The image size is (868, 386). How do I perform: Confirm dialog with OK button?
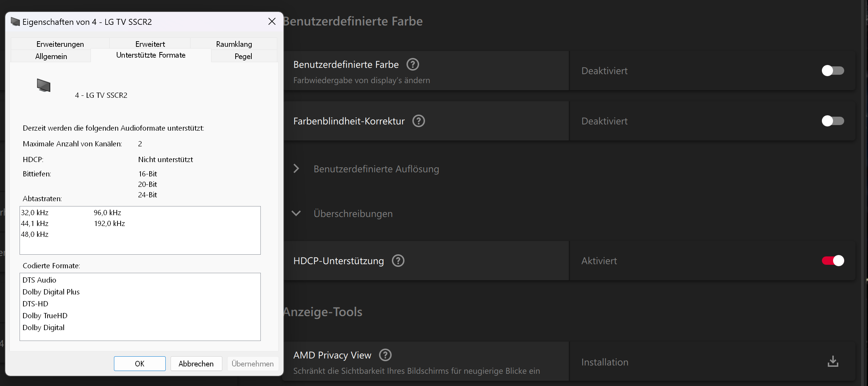click(x=139, y=364)
